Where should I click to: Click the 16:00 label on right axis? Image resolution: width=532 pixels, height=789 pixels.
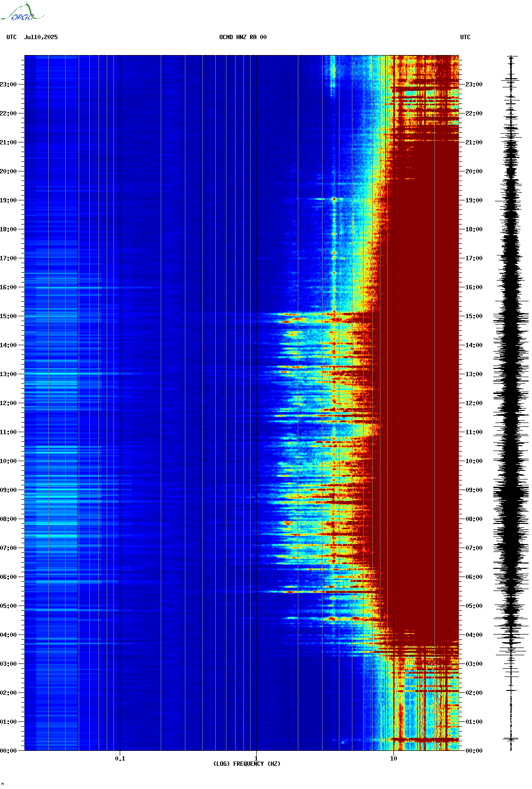[474, 287]
